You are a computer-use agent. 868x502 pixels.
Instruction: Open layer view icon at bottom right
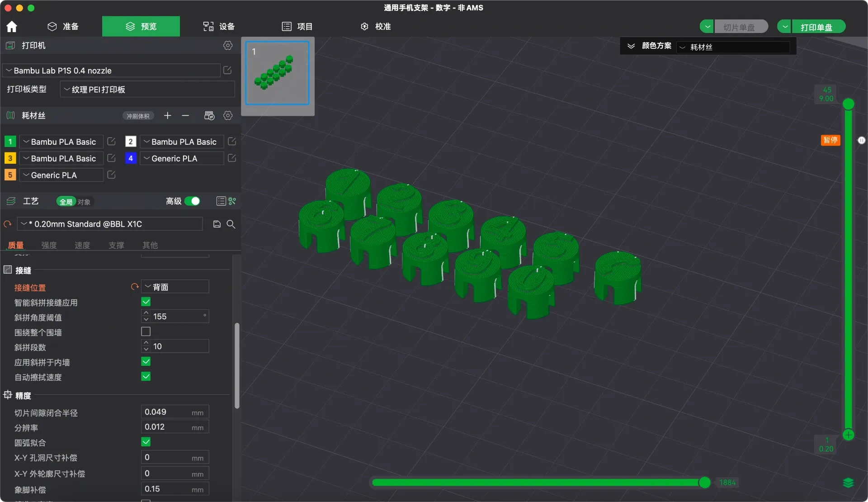(849, 483)
